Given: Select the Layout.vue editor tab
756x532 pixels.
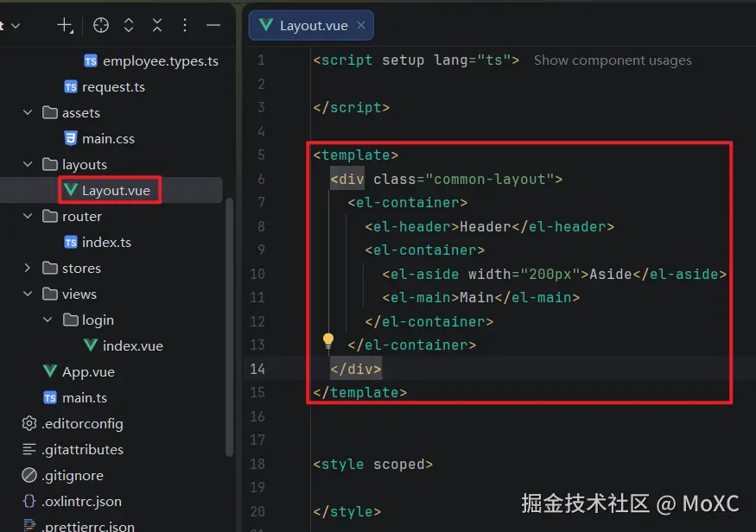Looking at the screenshot, I should tap(311, 25).
